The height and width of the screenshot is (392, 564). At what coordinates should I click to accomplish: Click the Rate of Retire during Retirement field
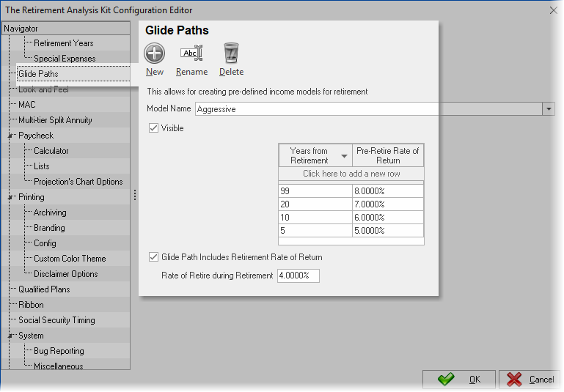[298, 275]
